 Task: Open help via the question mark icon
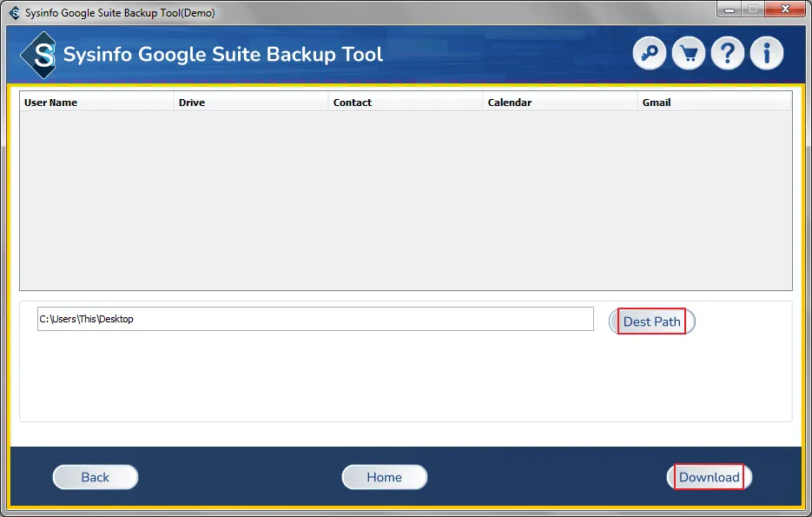(x=728, y=54)
